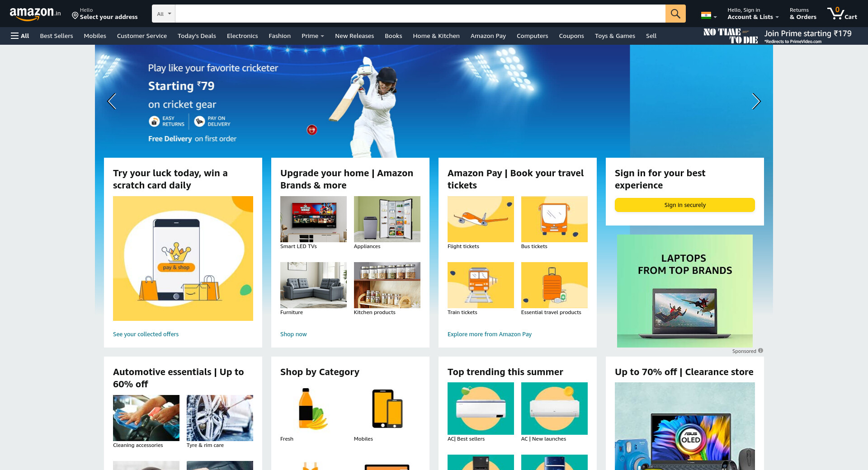Open the India flag language selector
The image size is (868, 470).
point(708,16)
